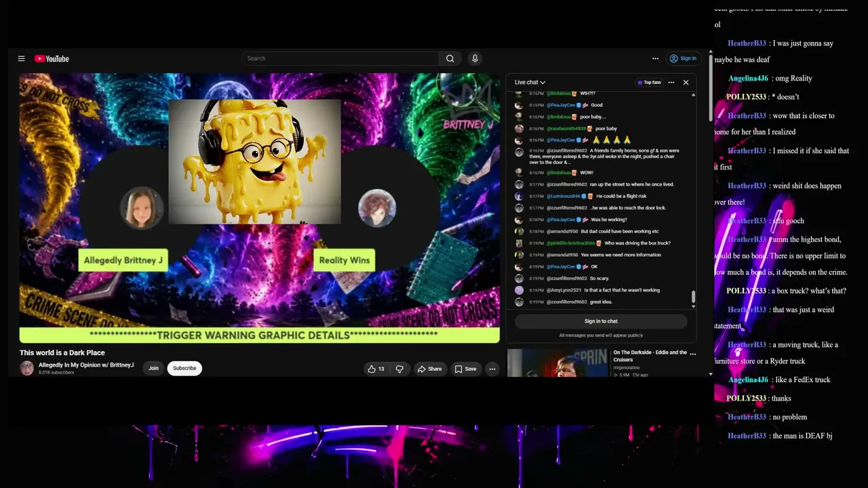Click the @randasmith4839 chat username
This screenshot has width=868, height=488.
[x=566, y=128]
